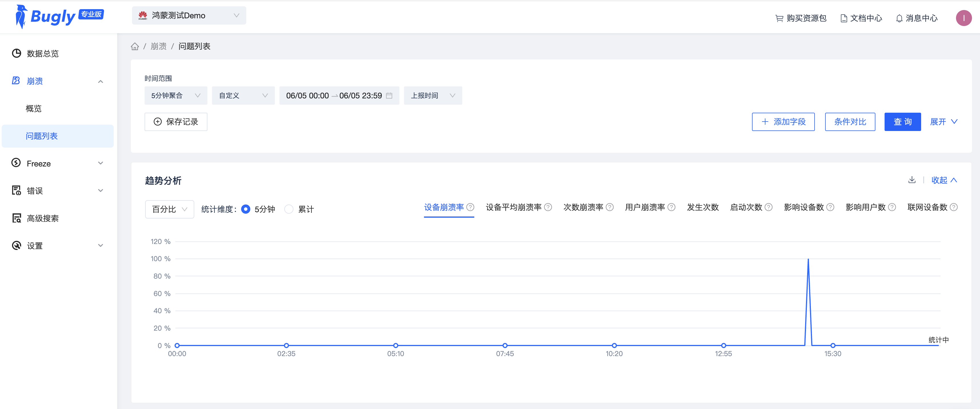The height and width of the screenshot is (409, 980).
Task: Open the shopping cart icon for 购买资源包
Action: coord(779,18)
